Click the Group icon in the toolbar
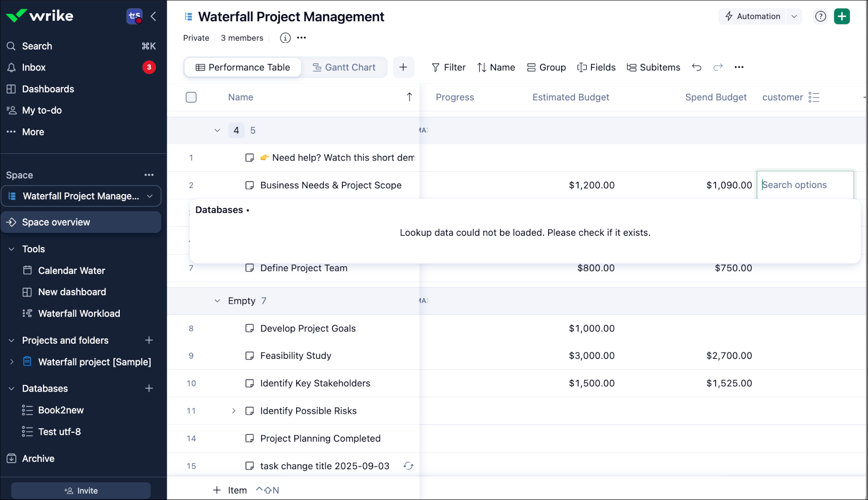 click(531, 68)
